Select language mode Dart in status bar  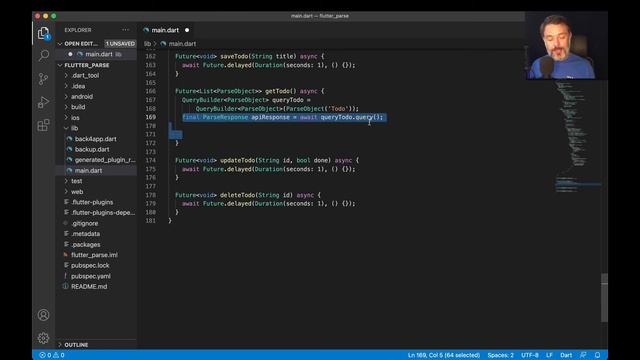[x=566, y=355]
